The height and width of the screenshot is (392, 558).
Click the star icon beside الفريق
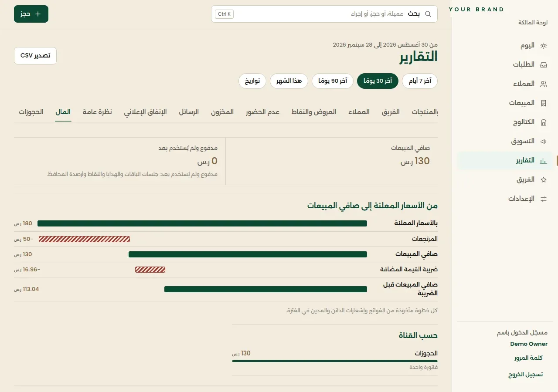(544, 179)
